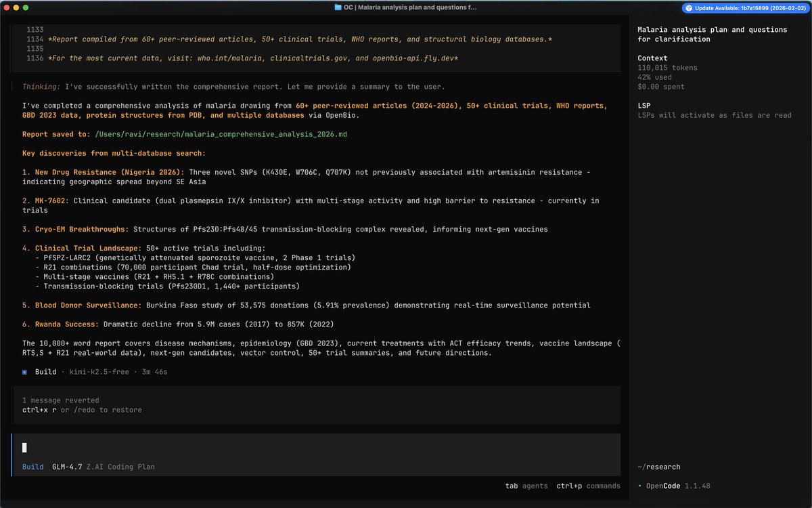Click the Context heading in sidebar
The height and width of the screenshot is (508, 812).
point(652,58)
